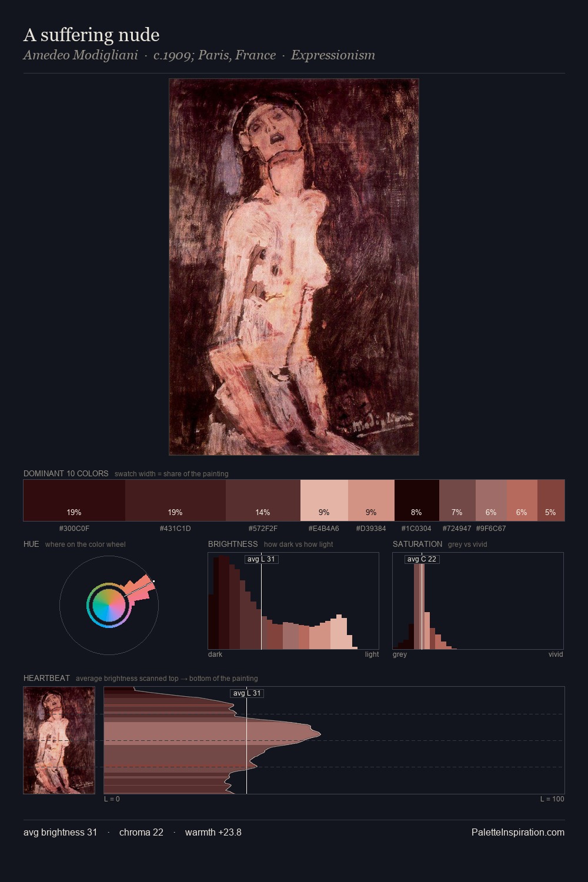This screenshot has height=882, width=588.
Task: Open the main painting image
Action: click(x=294, y=267)
